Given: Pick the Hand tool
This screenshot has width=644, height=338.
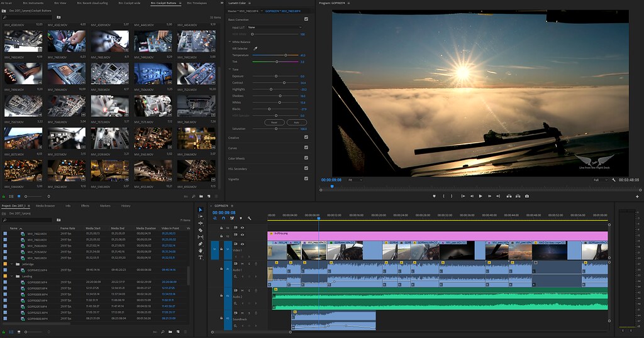Looking at the screenshot, I should point(201,251).
